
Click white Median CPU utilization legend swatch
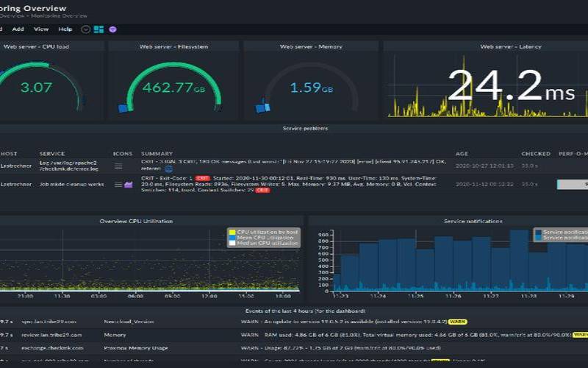tap(232, 242)
